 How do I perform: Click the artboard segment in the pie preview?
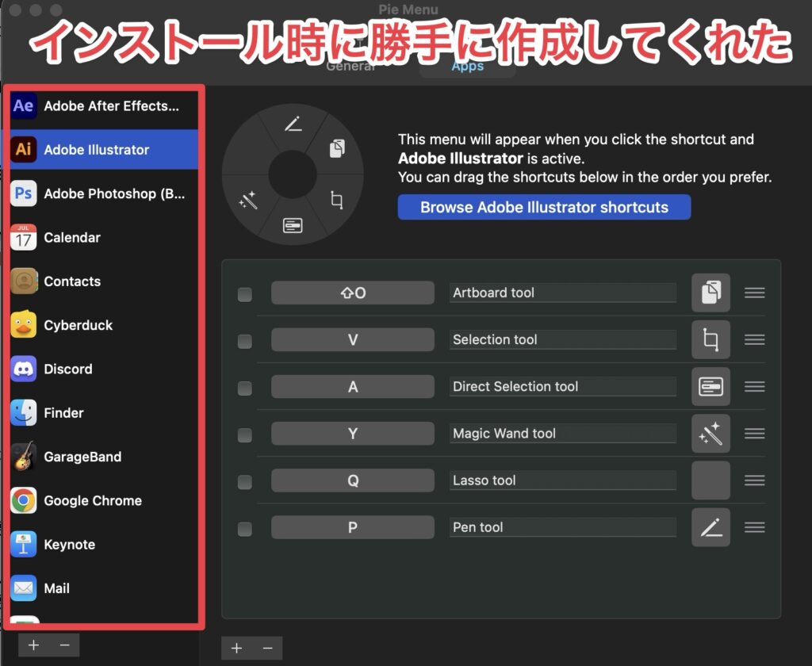coord(337,148)
